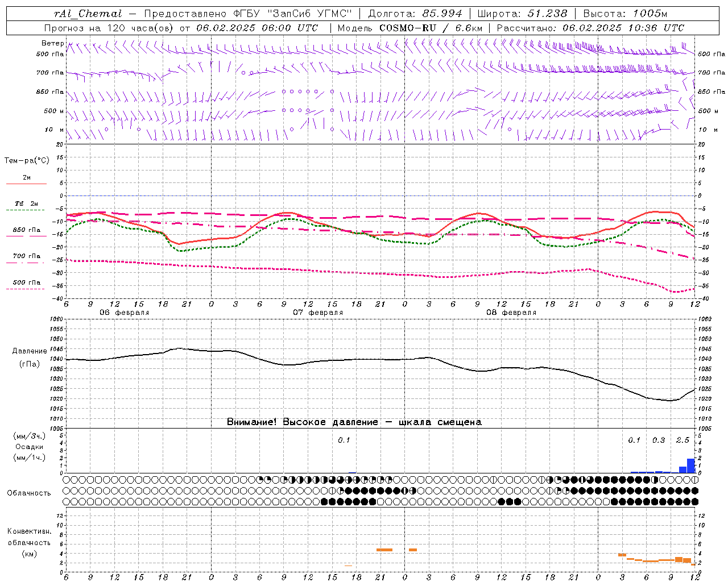Select the 10 м wind level label on left
The width and height of the screenshot is (728, 582).
(54, 130)
